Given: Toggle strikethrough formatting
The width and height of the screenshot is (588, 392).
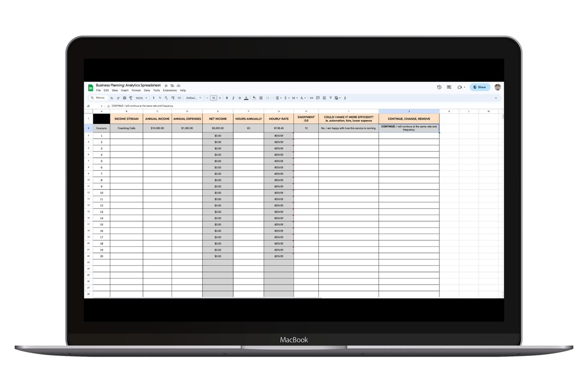Looking at the screenshot, I should (x=239, y=98).
